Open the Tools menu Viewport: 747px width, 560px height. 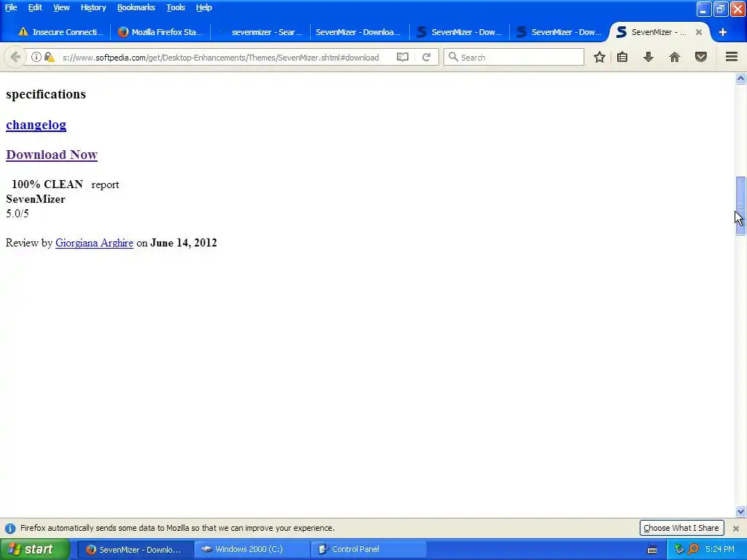pos(175,7)
